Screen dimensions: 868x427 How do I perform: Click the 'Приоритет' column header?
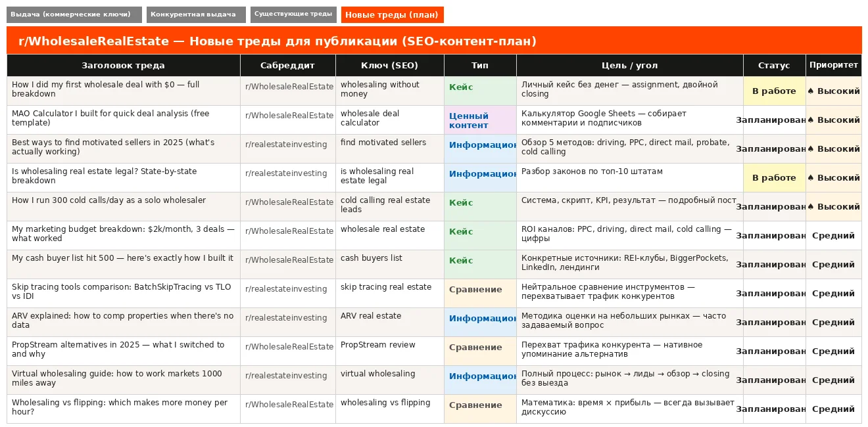[834, 65]
